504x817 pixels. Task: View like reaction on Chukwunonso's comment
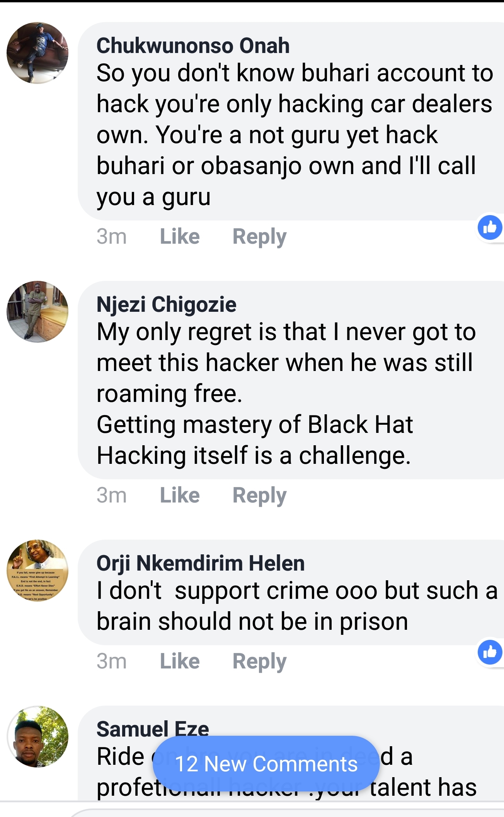pyautogui.click(x=490, y=227)
